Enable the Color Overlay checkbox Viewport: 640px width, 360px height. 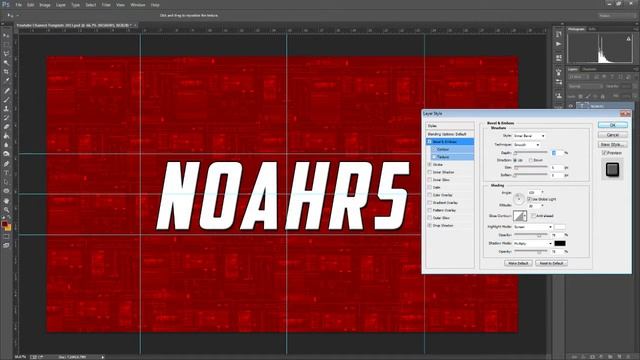click(429, 195)
